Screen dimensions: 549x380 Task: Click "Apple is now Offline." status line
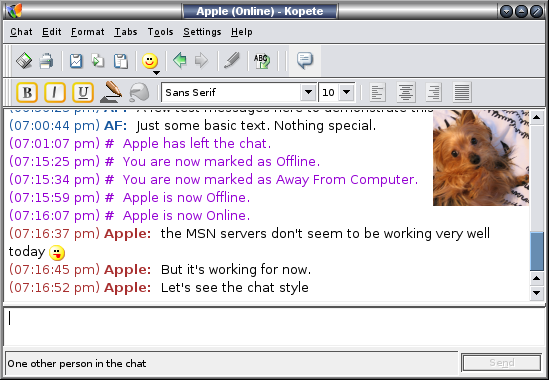pyautogui.click(x=186, y=198)
